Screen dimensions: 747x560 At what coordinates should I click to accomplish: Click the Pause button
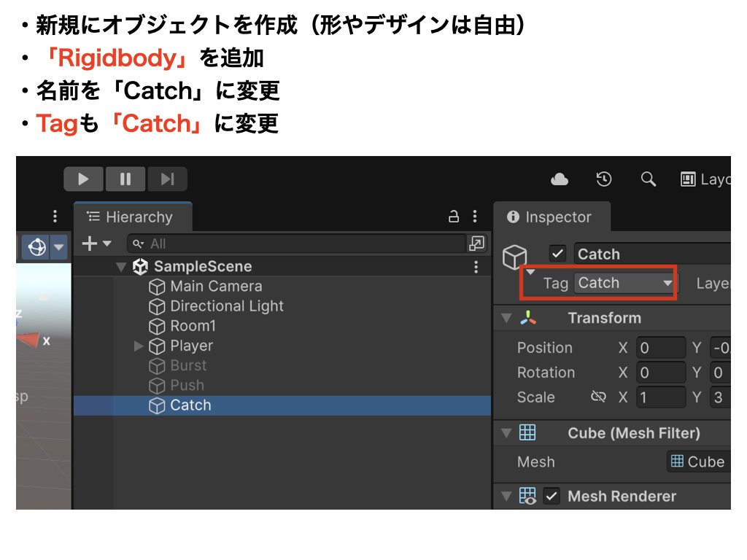pyautogui.click(x=125, y=179)
